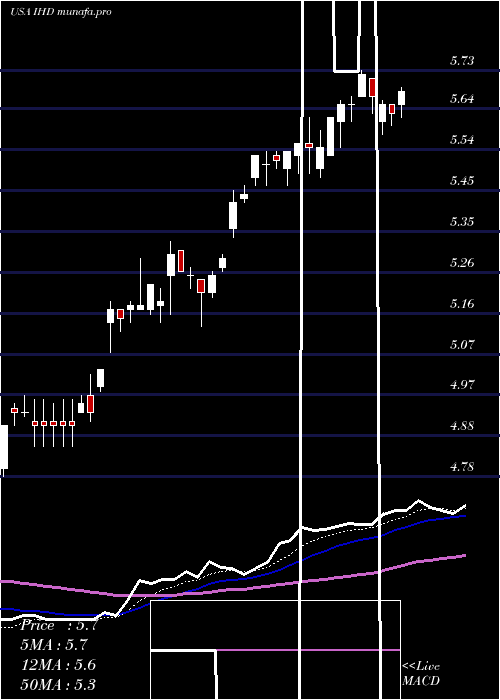Click the 4.97 price axis label
The height and width of the screenshot is (700, 500).
click(x=462, y=385)
